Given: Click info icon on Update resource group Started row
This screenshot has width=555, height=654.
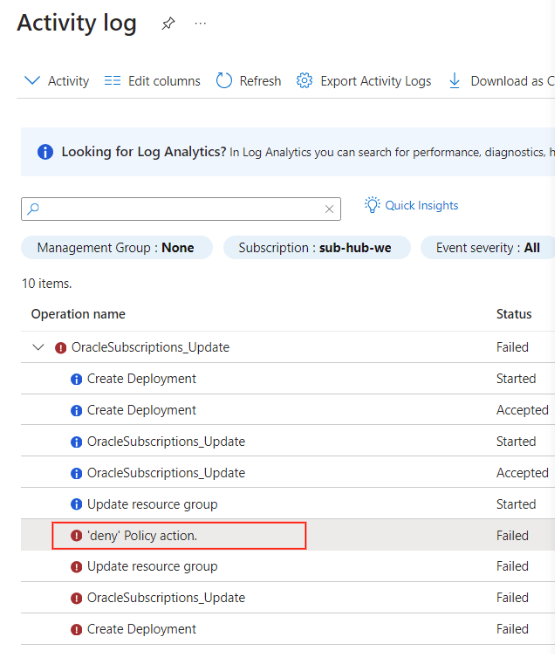Looking at the screenshot, I should [76, 504].
